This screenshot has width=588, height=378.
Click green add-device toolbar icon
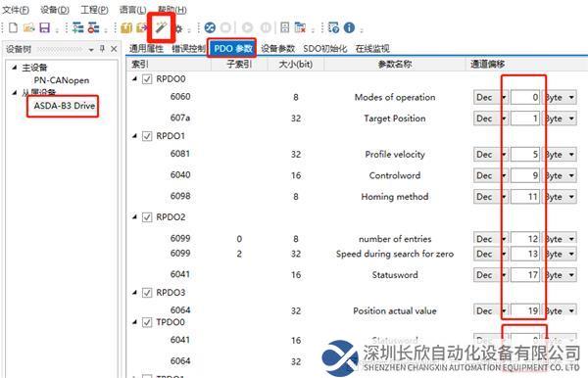(78, 27)
